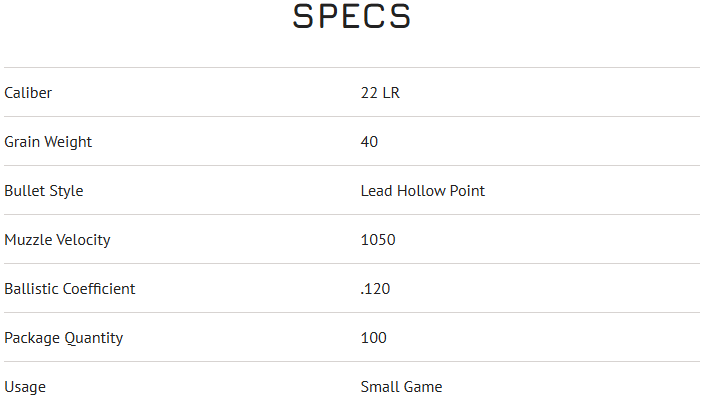The width and height of the screenshot is (706, 404).
Task: Select the package quantity value 100
Action: pyautogui.click(x=373, y=338)
